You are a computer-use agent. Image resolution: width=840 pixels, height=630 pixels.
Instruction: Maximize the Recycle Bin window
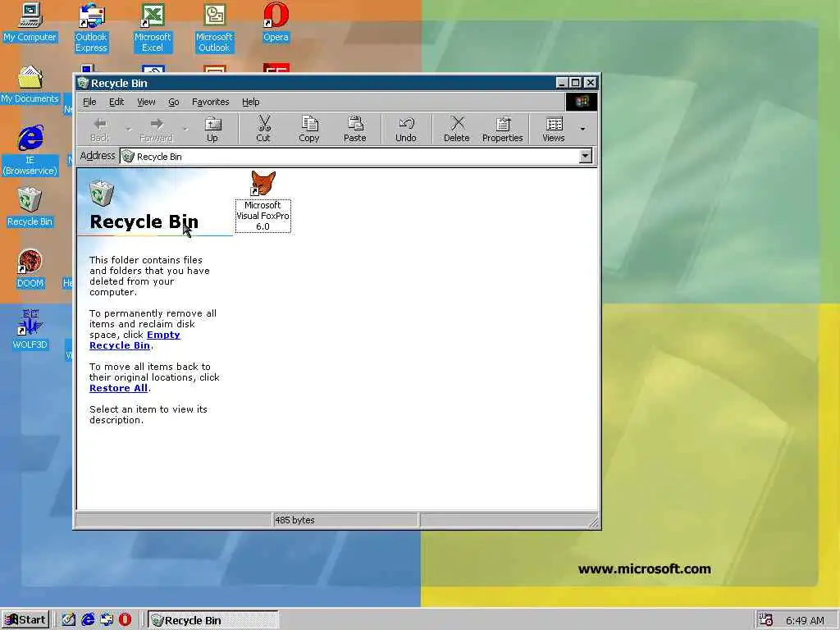tap(575, 83)
